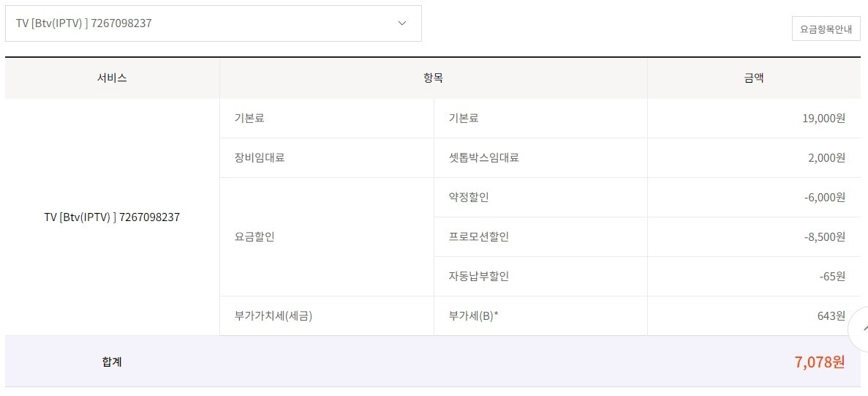Select the 자동납부할인 item

click(478, 276)
